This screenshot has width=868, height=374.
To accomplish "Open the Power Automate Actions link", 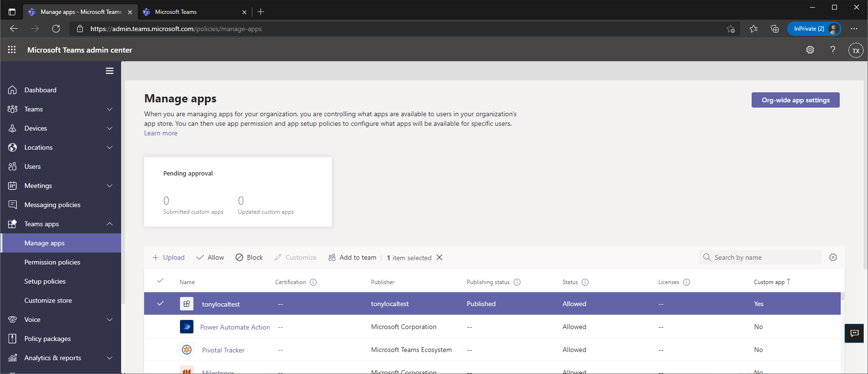I will 235,327.
